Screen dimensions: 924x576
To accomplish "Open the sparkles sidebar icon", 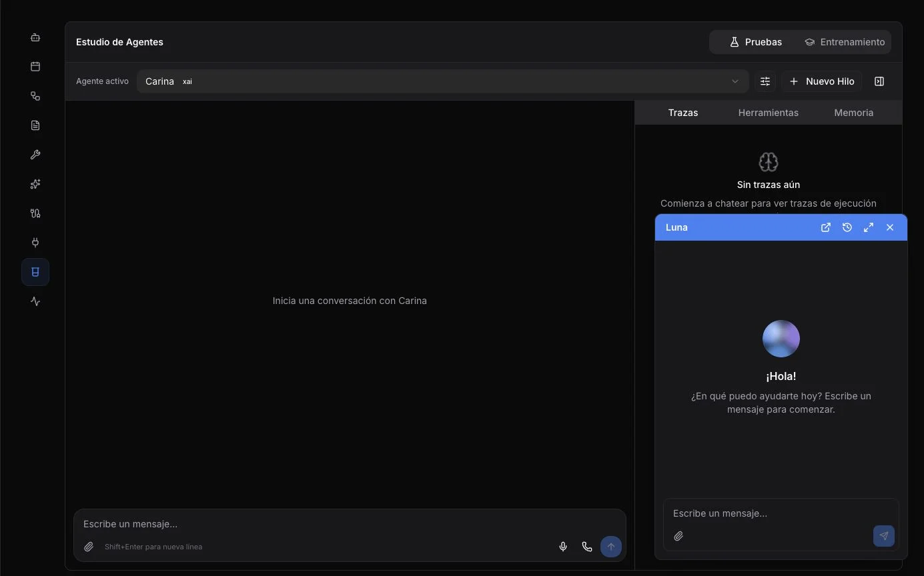I will 35,184.
